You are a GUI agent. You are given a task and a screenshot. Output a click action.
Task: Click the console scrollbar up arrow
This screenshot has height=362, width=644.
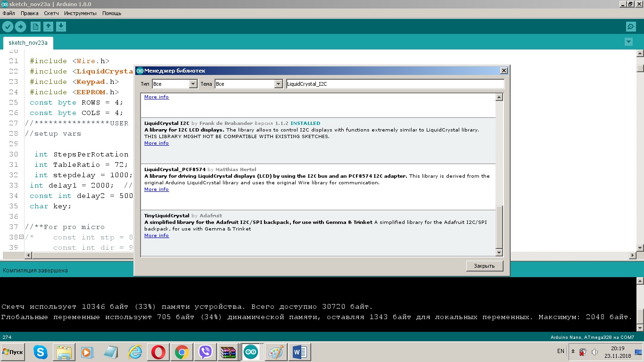(x=640, y=281)
